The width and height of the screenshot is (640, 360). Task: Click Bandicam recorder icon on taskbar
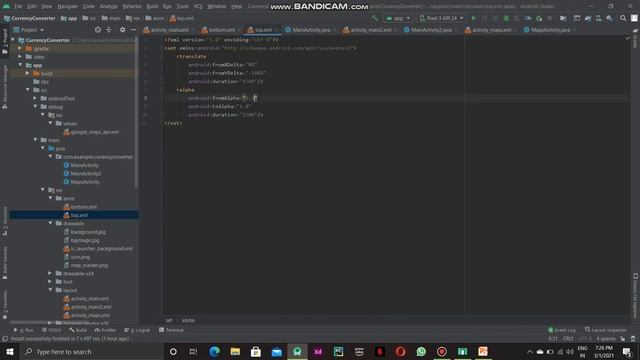coord(442,351)
